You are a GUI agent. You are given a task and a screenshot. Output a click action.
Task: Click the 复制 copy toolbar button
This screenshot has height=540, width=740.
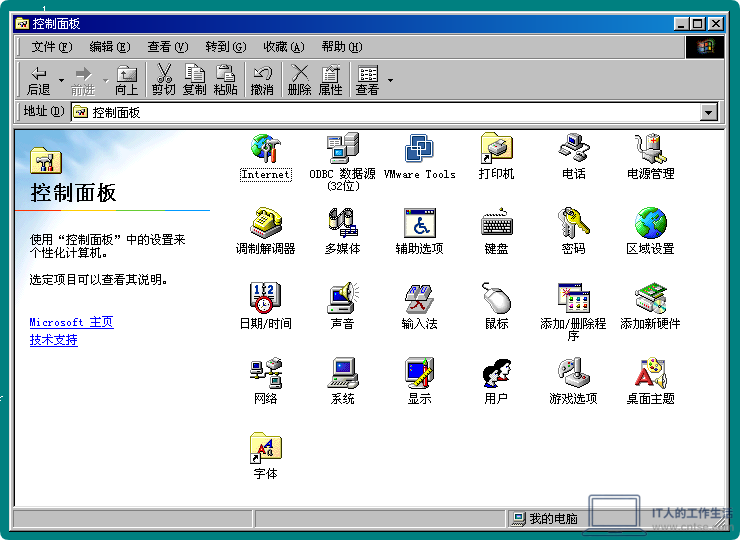[194, 80]
